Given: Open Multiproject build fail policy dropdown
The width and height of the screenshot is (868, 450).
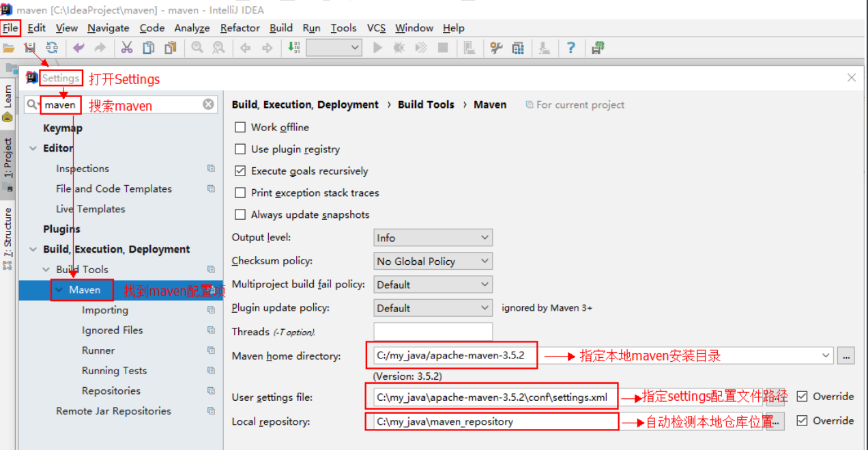Looking at the screenshot, I should click(x=433, y=284).
